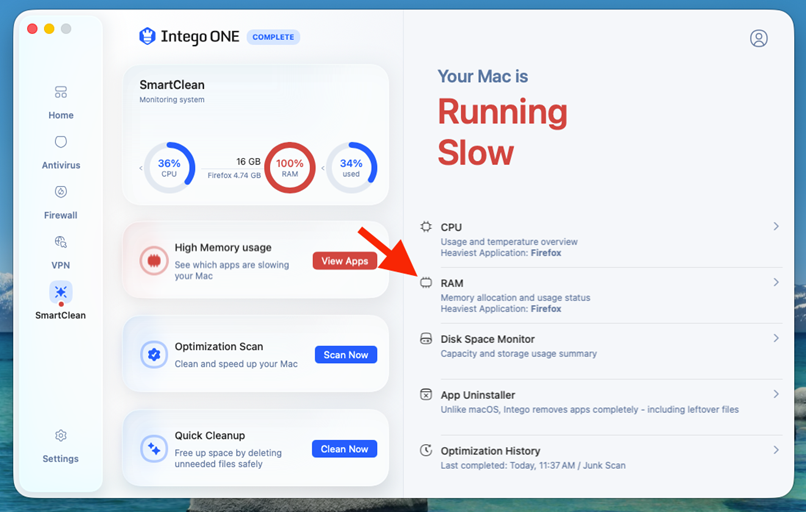Click small arrow left of used gauge

click(323, 168)
